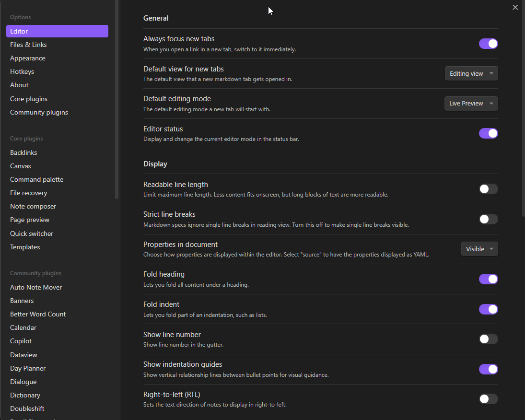Enable Right-to-left (RTL) toggle
Image resolution: width=525 pixels, height=420 pixels.
point(488,399)
